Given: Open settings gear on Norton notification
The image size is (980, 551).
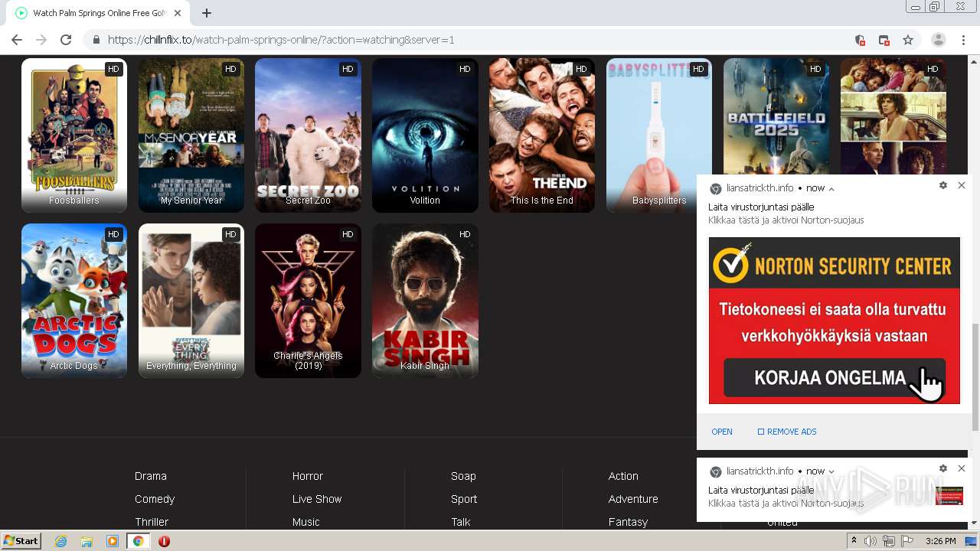Looking at the screenshot, I should click(943, 185).
